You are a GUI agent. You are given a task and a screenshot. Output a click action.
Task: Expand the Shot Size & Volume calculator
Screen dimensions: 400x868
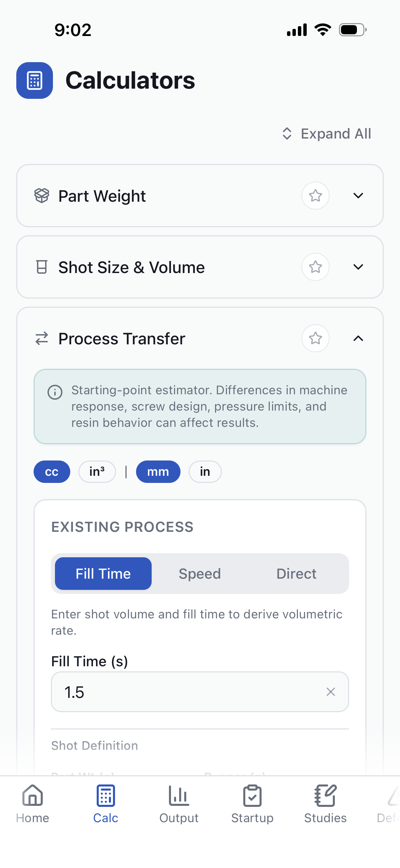(358, 267)
